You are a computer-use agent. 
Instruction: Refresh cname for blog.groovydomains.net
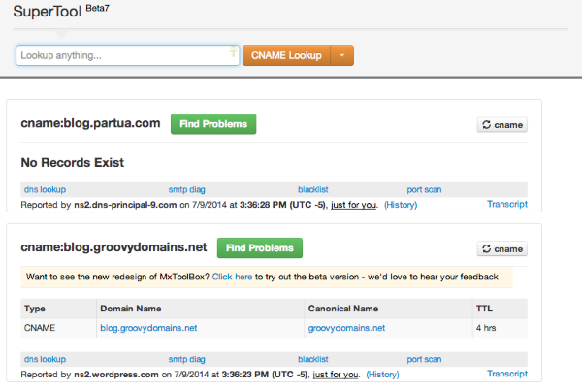click(502, 249)
